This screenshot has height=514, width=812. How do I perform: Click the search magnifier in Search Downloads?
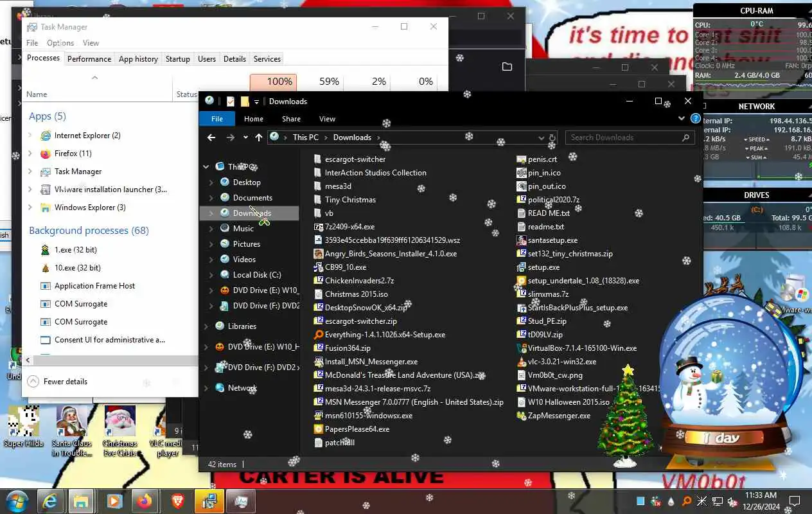686,137
